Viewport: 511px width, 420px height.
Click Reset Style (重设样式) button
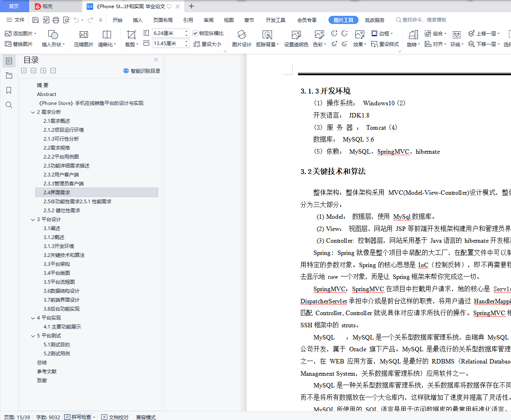pyautogui.click(x=385, y=44)
